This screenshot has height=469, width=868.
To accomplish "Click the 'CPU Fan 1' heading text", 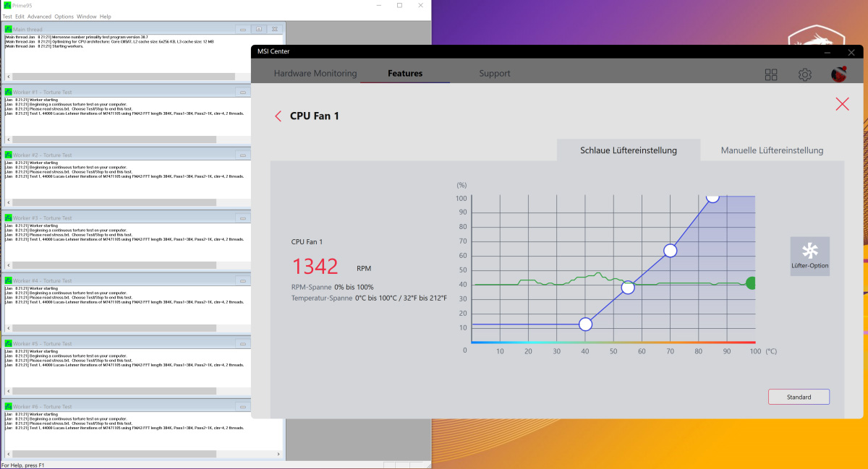I will 315,116.
